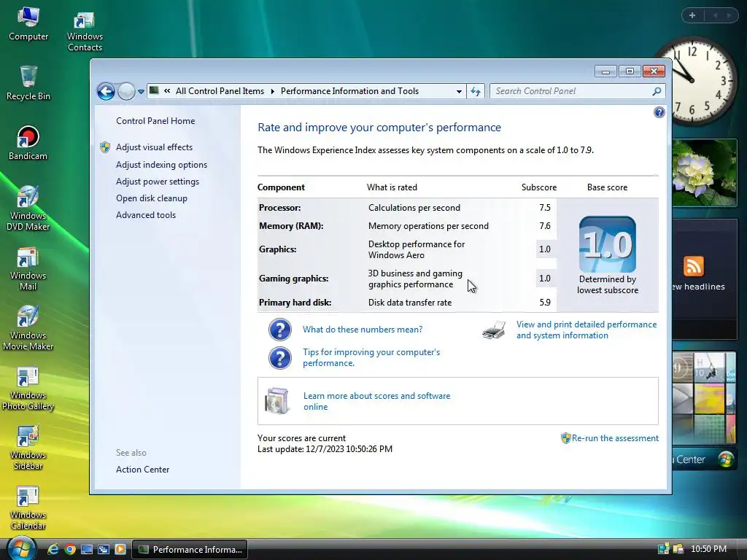The image size is (747, 560).
Task: Click the software box icon
Action: click(277, 401)
